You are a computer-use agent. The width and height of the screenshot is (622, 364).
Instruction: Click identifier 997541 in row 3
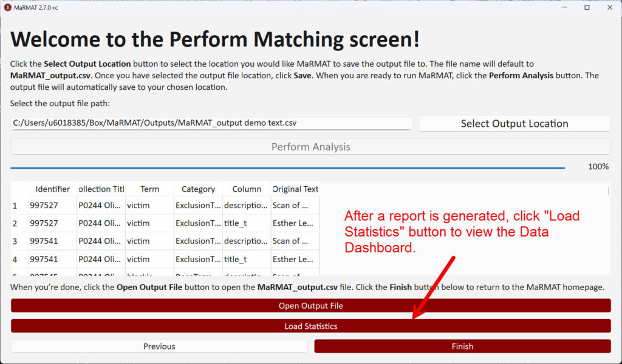(x=52, y=241)
